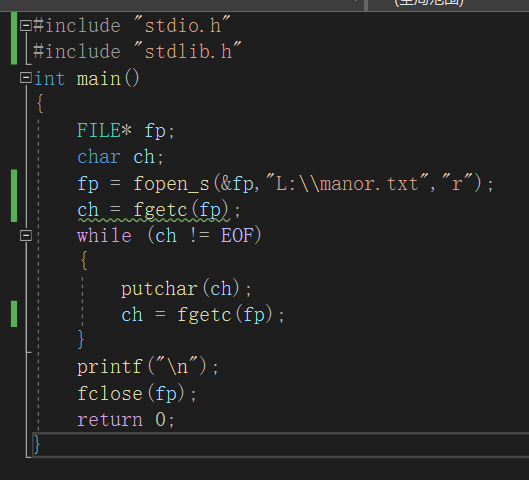Click the 0 literal after return
The width and height of the screenshot is (529, 480).
click(x=160, y=420)
